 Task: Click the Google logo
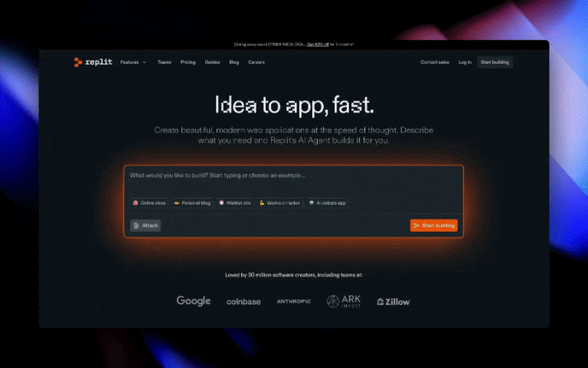(194, 301)
